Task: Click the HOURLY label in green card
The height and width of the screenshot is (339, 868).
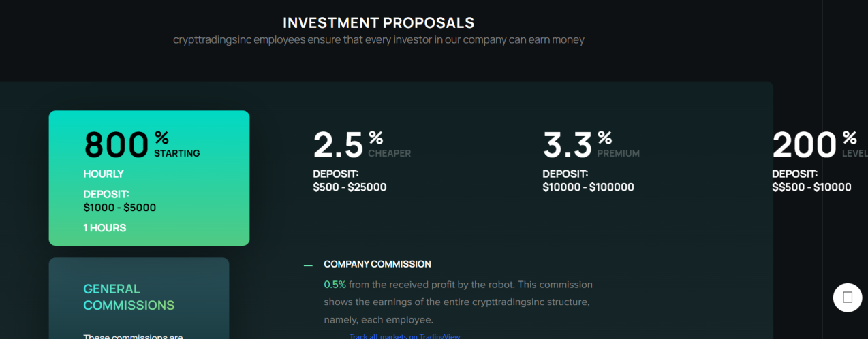Action: (104, 174)
